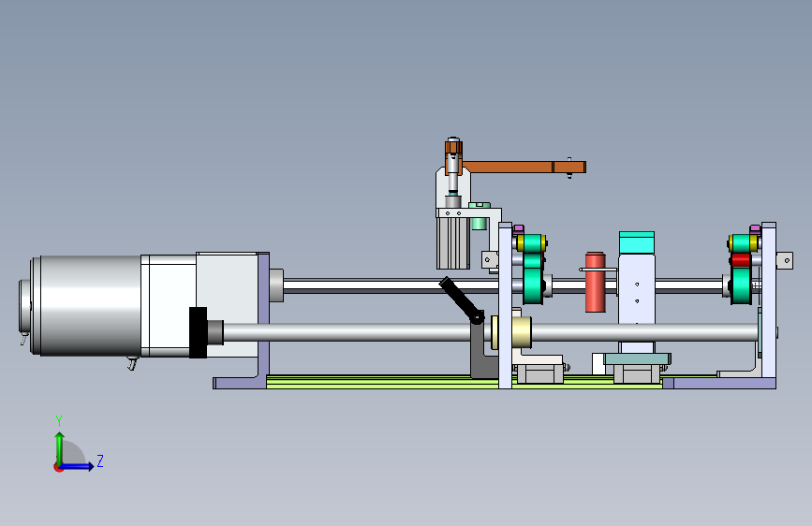
Task: Select the mint green small cylinder under bracket
Action: (479, 223)
